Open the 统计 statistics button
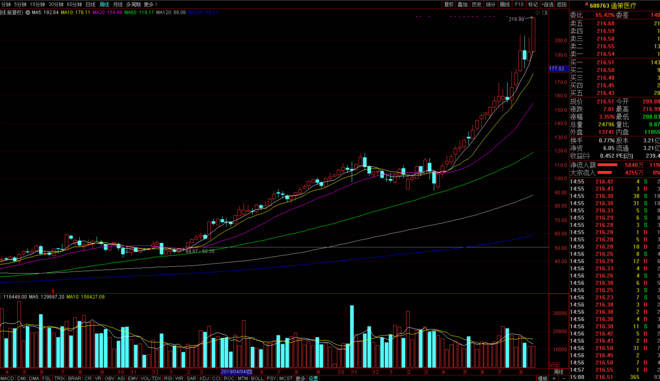This screenshot has width=660, height=381. [x=490, y=4]
